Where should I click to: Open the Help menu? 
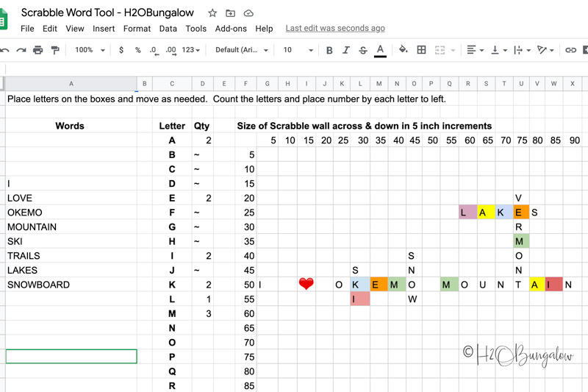coord(264,29)
